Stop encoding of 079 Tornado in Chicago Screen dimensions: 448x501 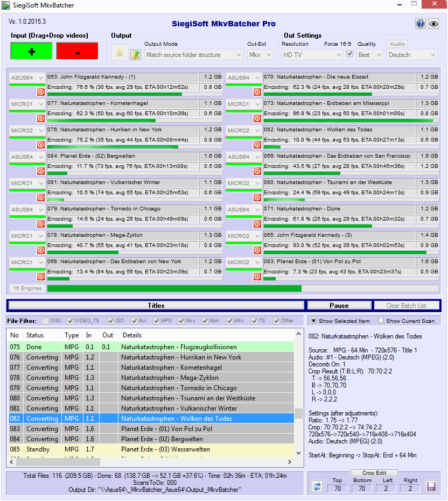[x=41, y=224]
